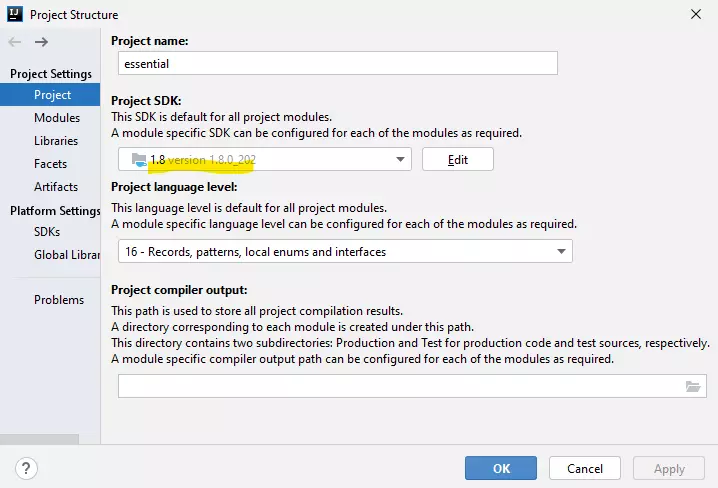Screen dimensions: 718x488
Task: Open Global Libraries section
Action: (66, 254)
